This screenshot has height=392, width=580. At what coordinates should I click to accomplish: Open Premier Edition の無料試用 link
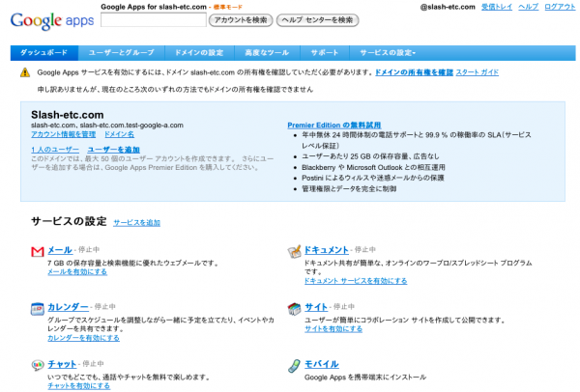(x=334, y=126)
